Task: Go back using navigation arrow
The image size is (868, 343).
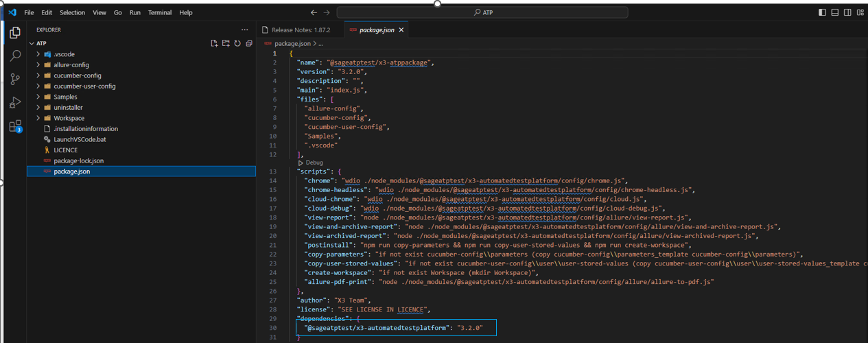Action: click(314, 12)
